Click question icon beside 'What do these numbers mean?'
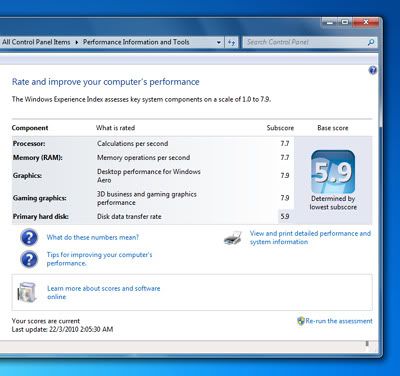Viewport: 400px width, 376px height. click(29, 237)
